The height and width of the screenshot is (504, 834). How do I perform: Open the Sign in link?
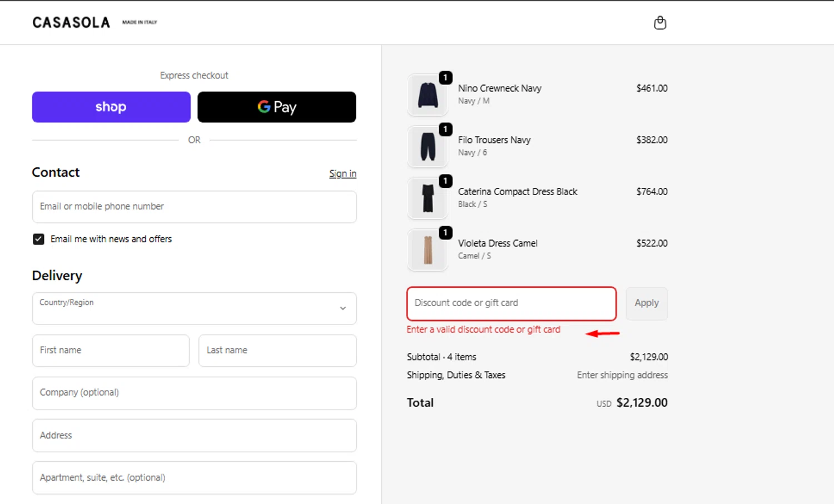[x=342, y=173]
